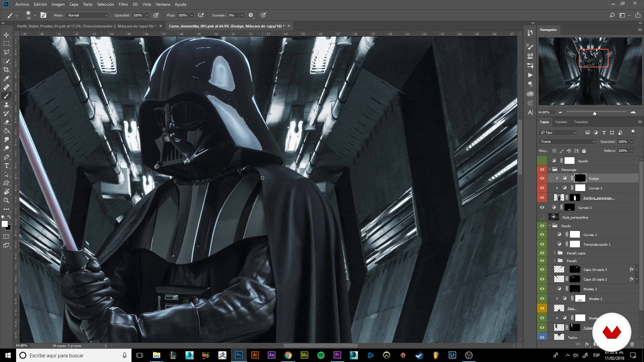
Task: Open Google Chrome from taskbar
Action: tap(288, 355)
